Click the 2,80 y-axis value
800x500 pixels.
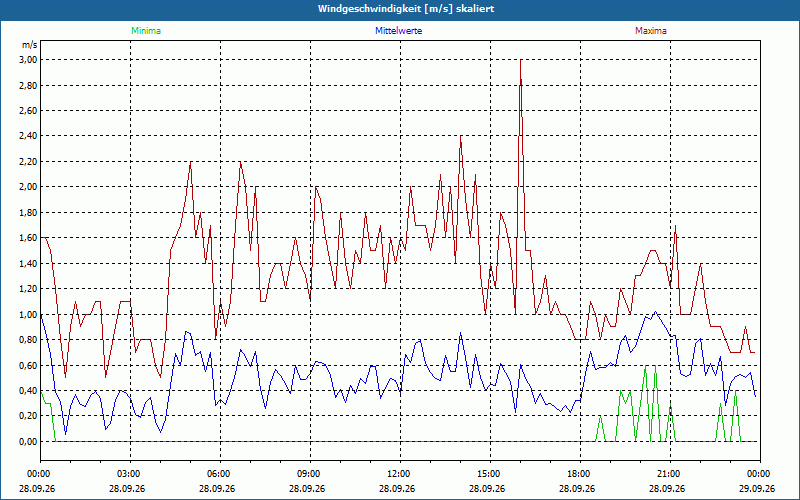tap(29, 85)
